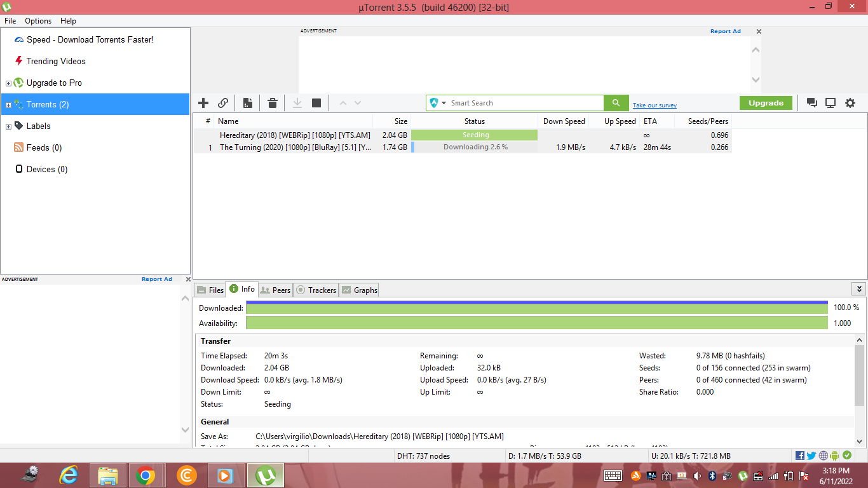
Task: Select the Hereditary (2018) torrent row
Action: pyautogui.click(x=463, y=135)
